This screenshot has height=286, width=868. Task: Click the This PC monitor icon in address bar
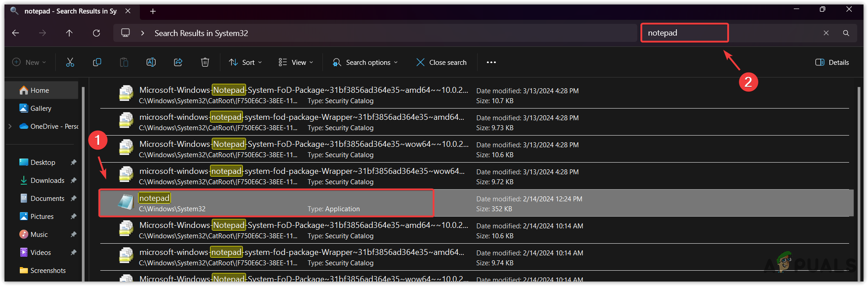point(125,33)
